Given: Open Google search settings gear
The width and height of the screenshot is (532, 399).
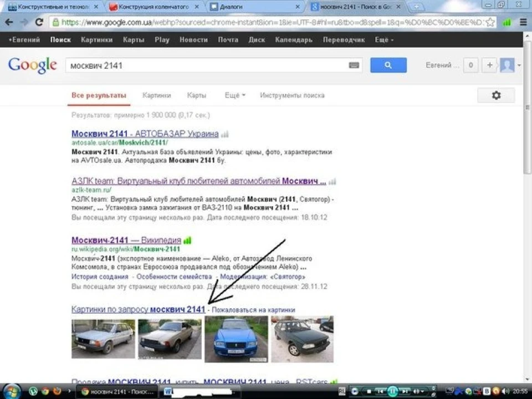Looking at the screenshot, I should click(496, 95).
